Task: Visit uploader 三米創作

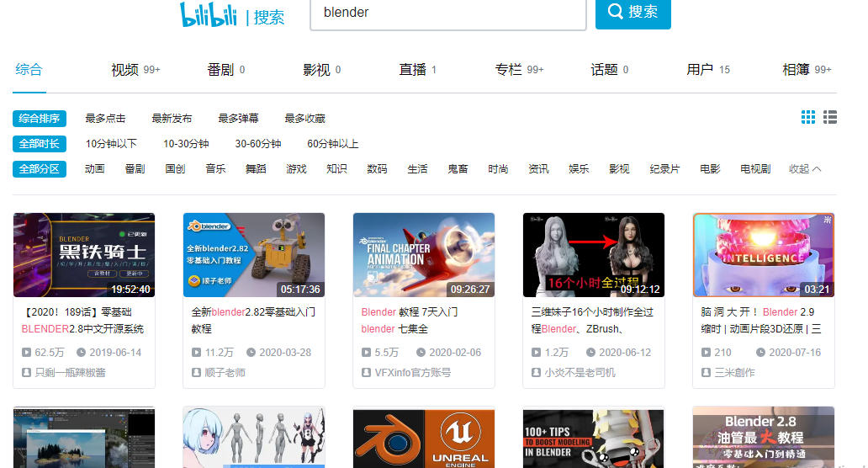Action: tap(734, 373)
